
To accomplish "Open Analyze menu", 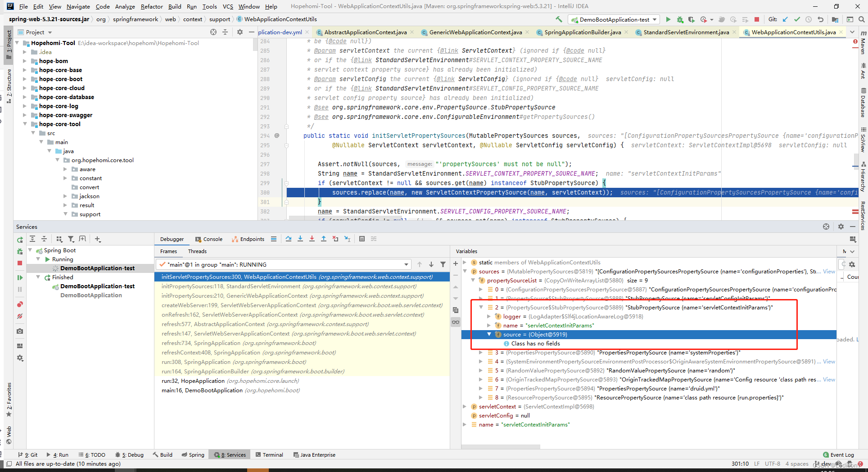I will pos(125,6).
